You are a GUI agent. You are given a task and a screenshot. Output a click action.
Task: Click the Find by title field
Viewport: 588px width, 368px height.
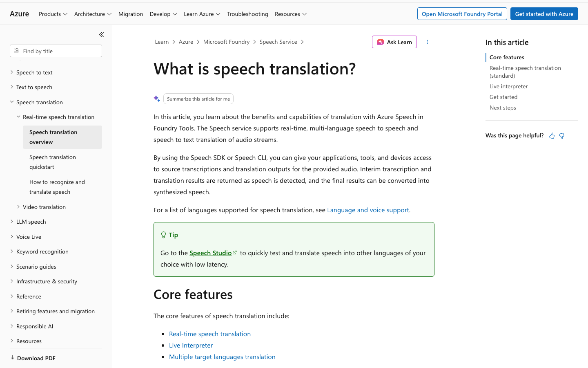(56, 51)
